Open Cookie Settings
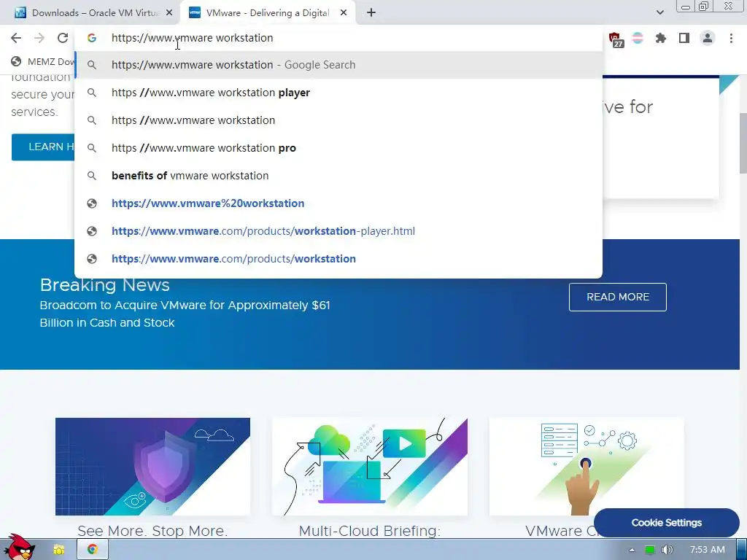Image resolution: width=747 pixels, height=560 pixels. point(666,522)
